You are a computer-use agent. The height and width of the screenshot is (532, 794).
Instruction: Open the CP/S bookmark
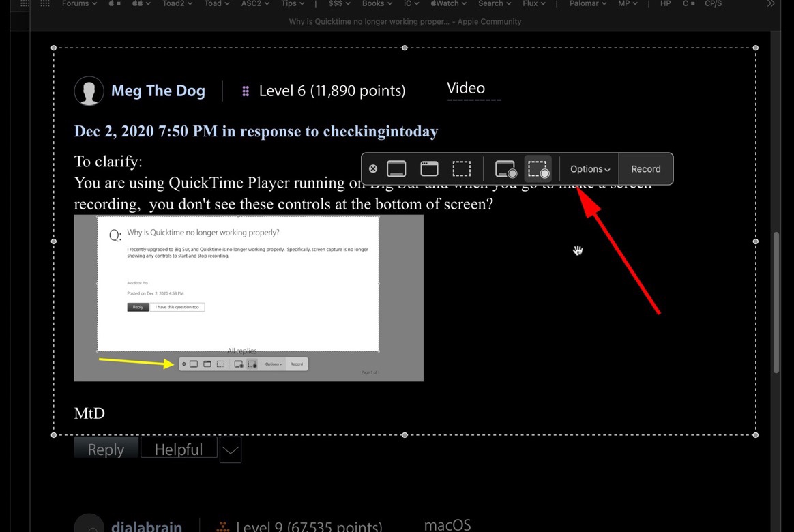pos(713,3)
